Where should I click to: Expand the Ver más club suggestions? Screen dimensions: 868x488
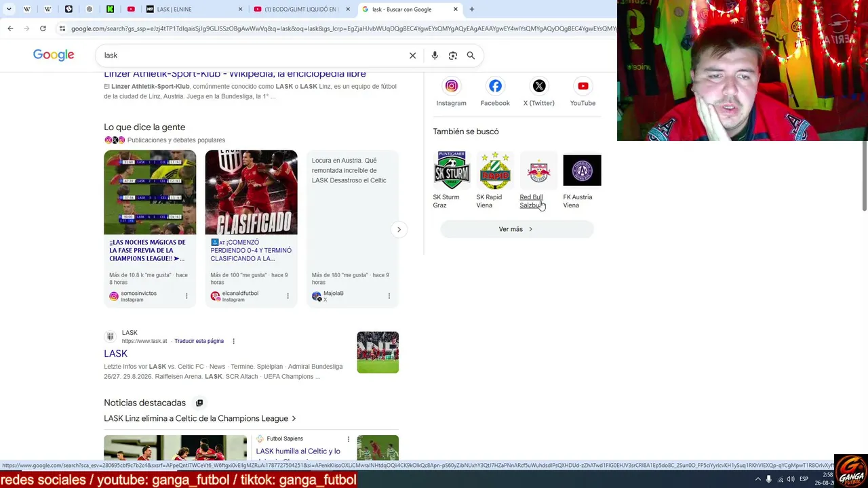click(517, 229)
